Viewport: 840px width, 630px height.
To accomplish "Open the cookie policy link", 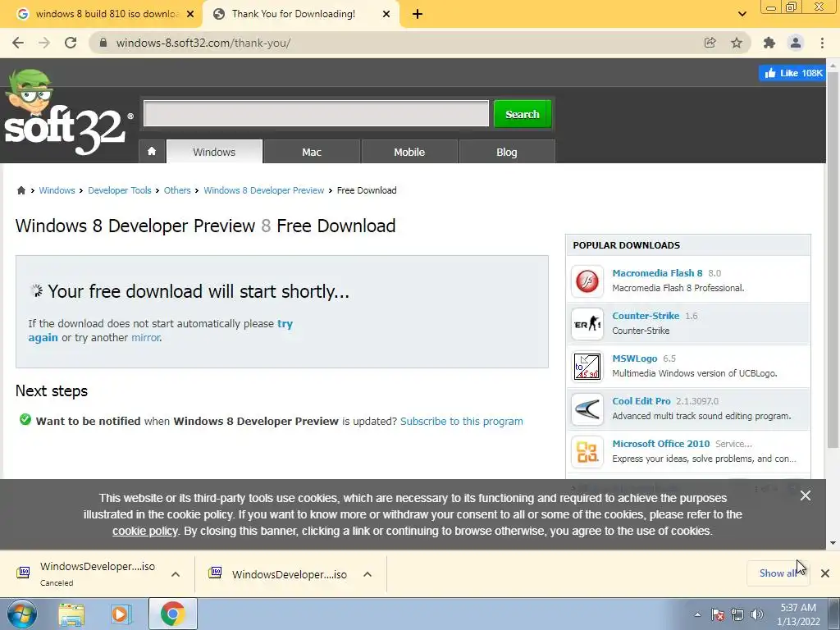I will [x=144, y=531].
